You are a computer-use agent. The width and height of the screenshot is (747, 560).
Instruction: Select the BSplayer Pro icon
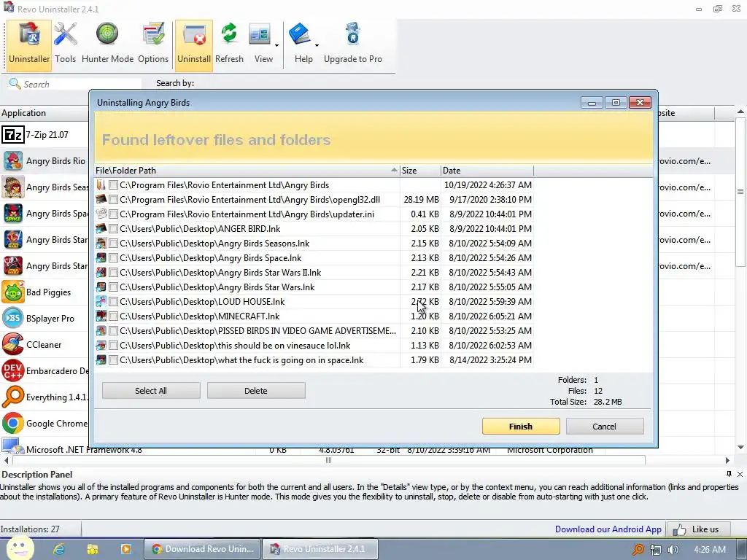tap(13, 318)
